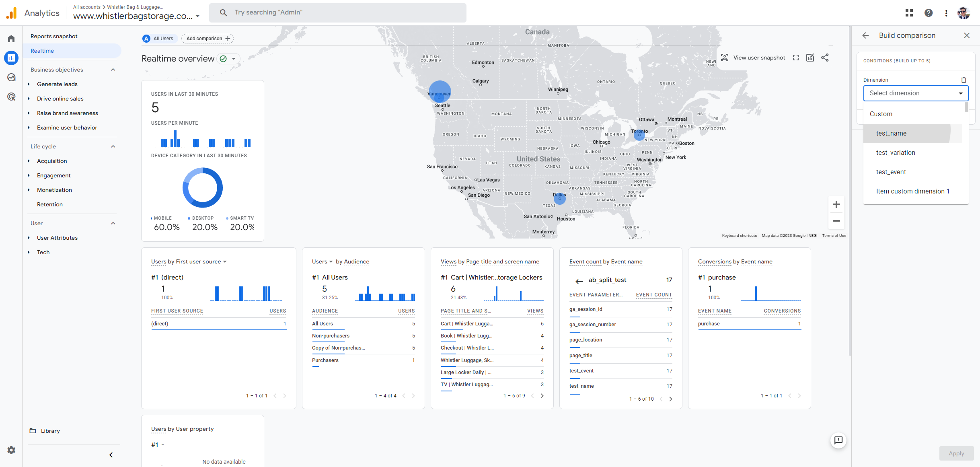
Task: Click the search magnifier icon
Action: click(x=224, y=12)
